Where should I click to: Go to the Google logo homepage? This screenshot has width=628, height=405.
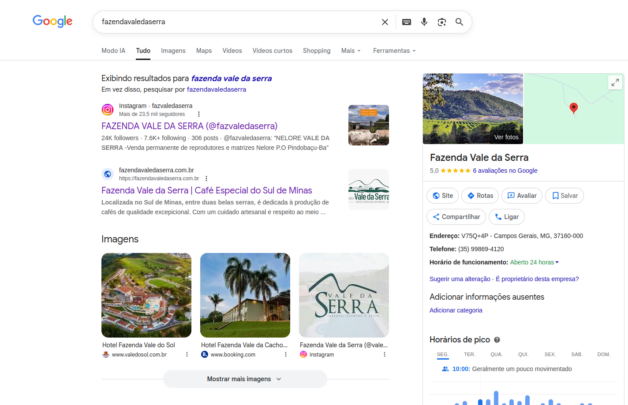(52, 21)
